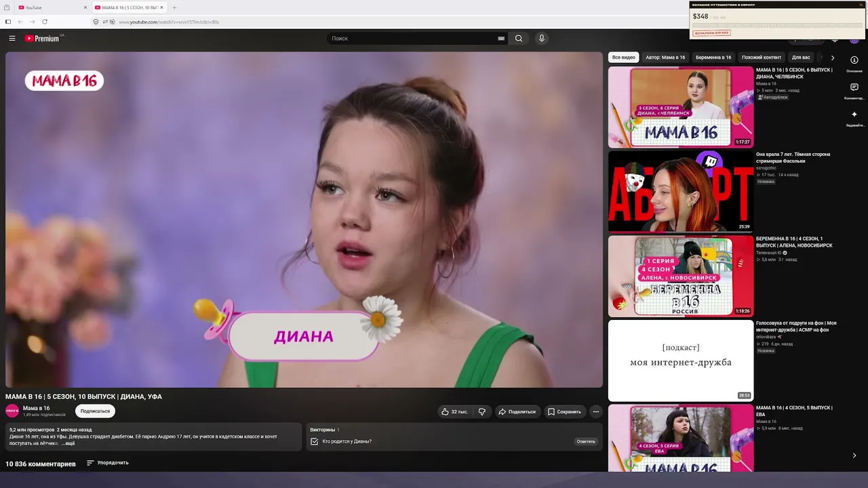Select the Все видео filter chip
The height and width of the screenshot is (488, 868).
(x=624, y=58)
